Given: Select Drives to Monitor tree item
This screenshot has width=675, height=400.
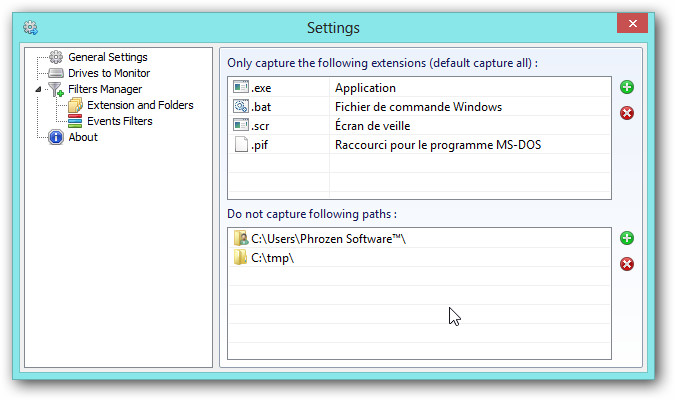Looking at the screenshot, I should (x=108, y=73).
